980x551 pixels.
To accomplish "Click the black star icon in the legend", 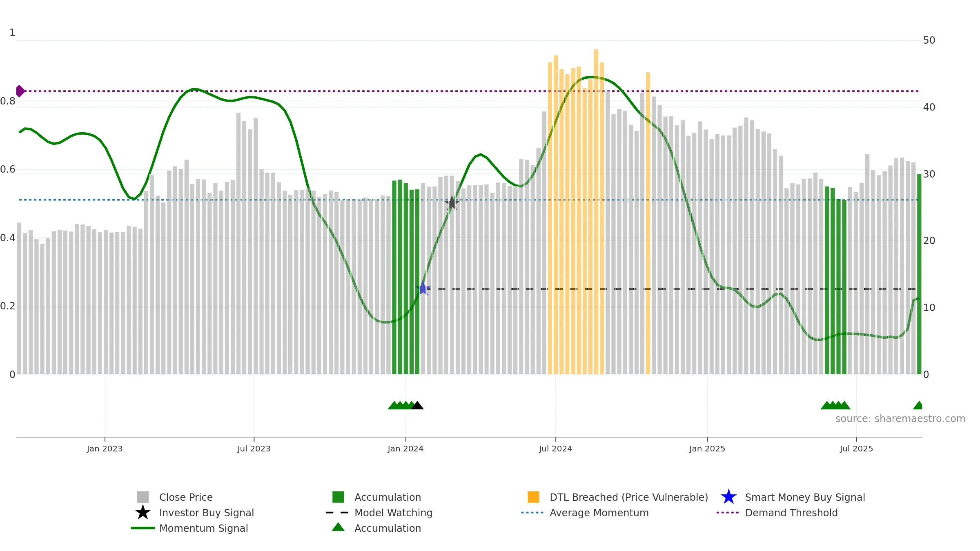I will coord(143,513).
